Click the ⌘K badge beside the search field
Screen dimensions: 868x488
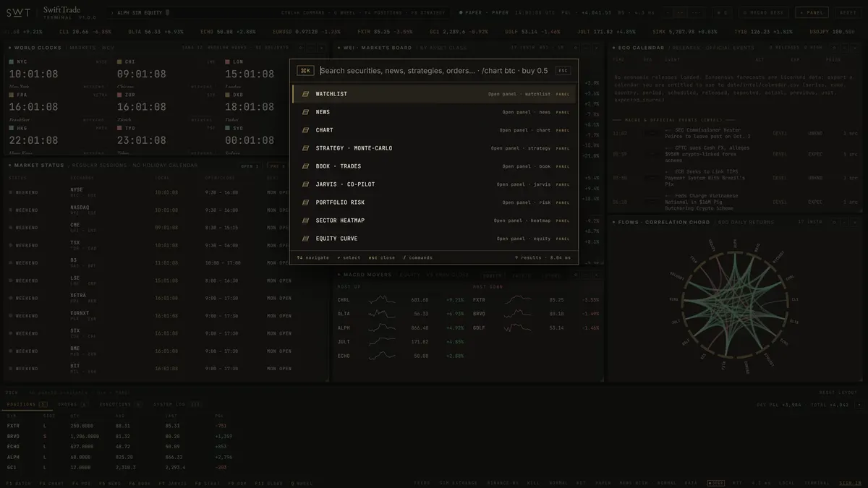(305, 71)
